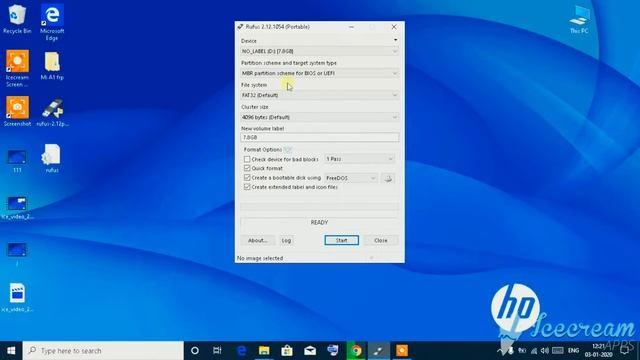Expand advanced Format Options arrow
This screenshot has height=360, width=640.
(288, 150)
